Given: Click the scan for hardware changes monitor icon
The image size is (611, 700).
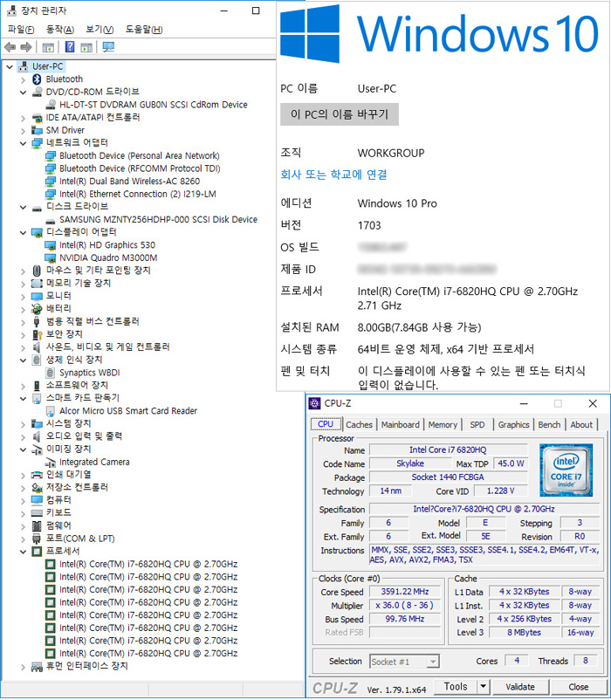Looking at the screenshot, I should tap(108, 47).
